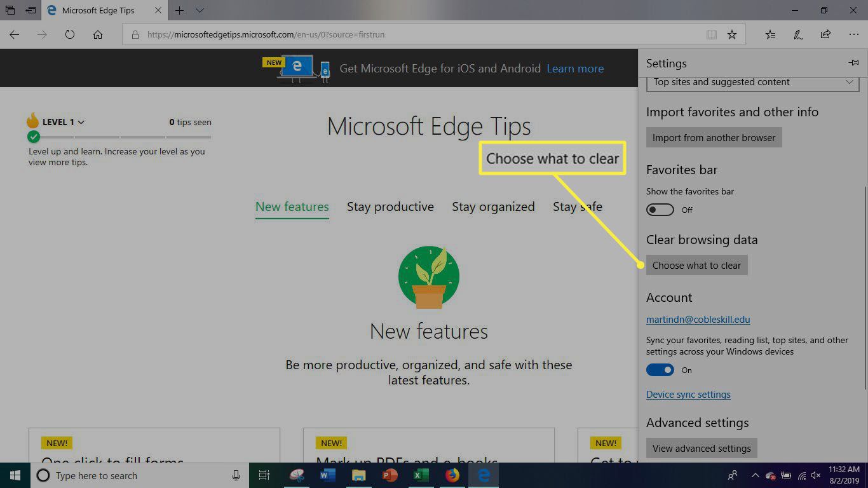Open Excel from taskbar

[x=421, y=475]
